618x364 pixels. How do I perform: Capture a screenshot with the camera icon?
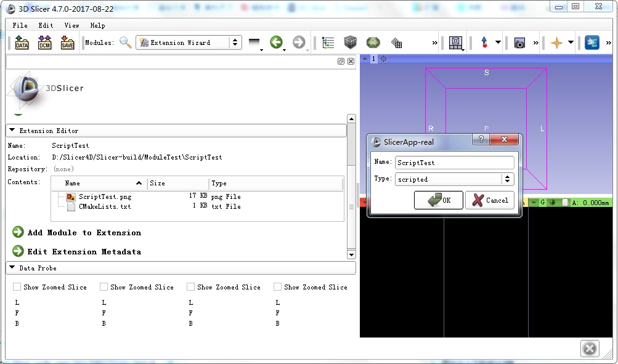point(520,42)
